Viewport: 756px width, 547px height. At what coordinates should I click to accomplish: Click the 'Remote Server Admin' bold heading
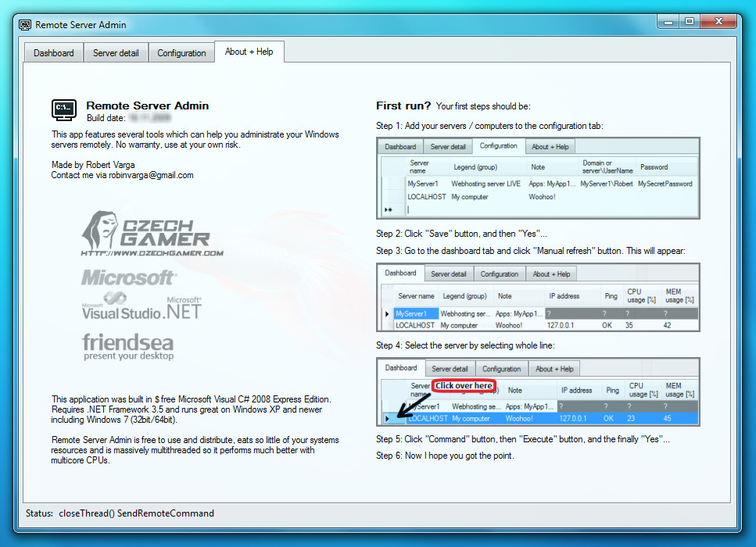pos(148,105)
